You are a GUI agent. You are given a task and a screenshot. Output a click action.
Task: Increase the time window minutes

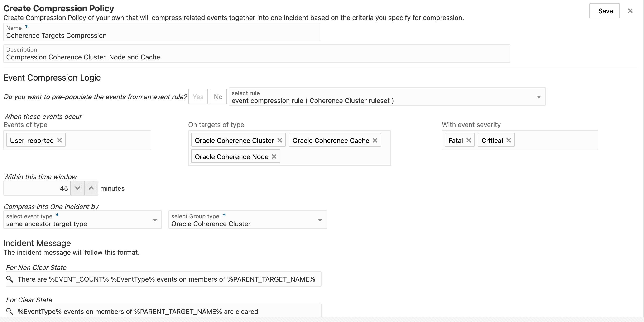[x=91, y=188]
